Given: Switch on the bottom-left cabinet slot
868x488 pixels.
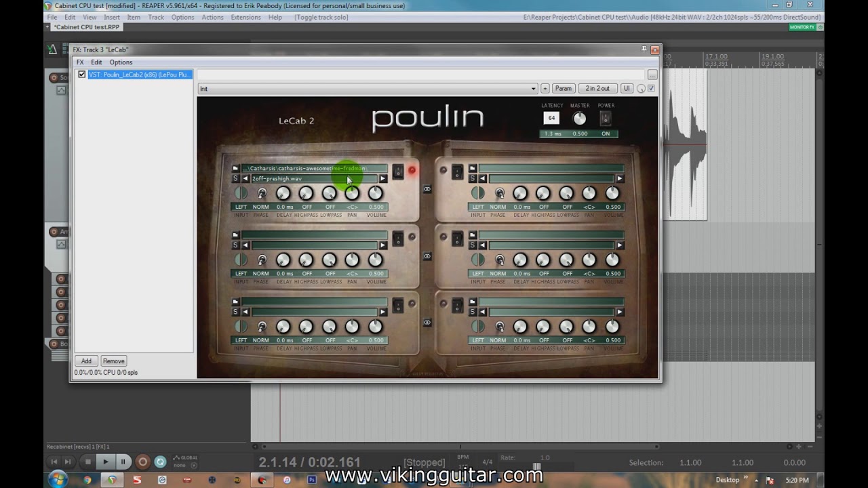Looking at the screenshot, I should point(398,306).
